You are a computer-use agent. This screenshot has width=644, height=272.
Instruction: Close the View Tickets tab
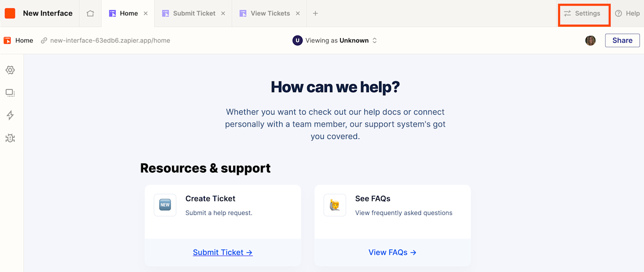click(298, 13)
